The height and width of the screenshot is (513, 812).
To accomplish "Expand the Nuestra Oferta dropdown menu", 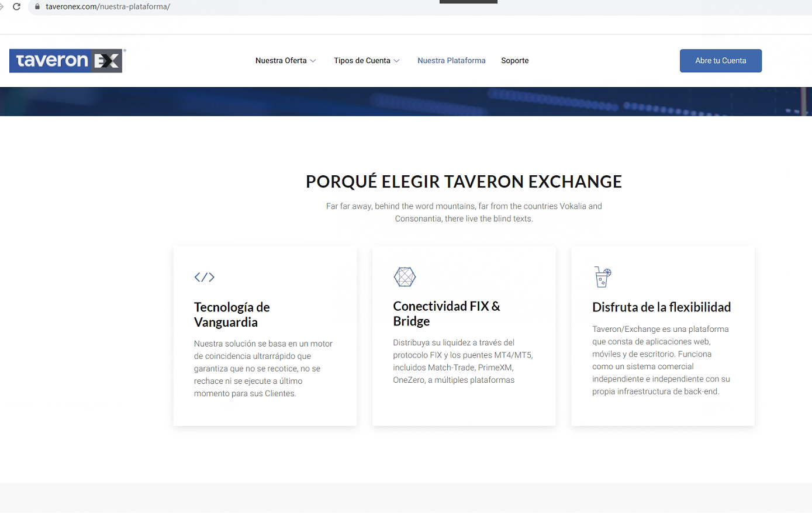I will coord(286,61).
